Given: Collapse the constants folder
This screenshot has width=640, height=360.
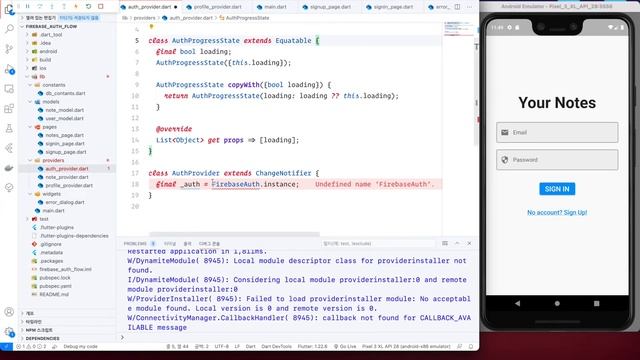Looking at the screenshot, I should (x=53, y=85).
